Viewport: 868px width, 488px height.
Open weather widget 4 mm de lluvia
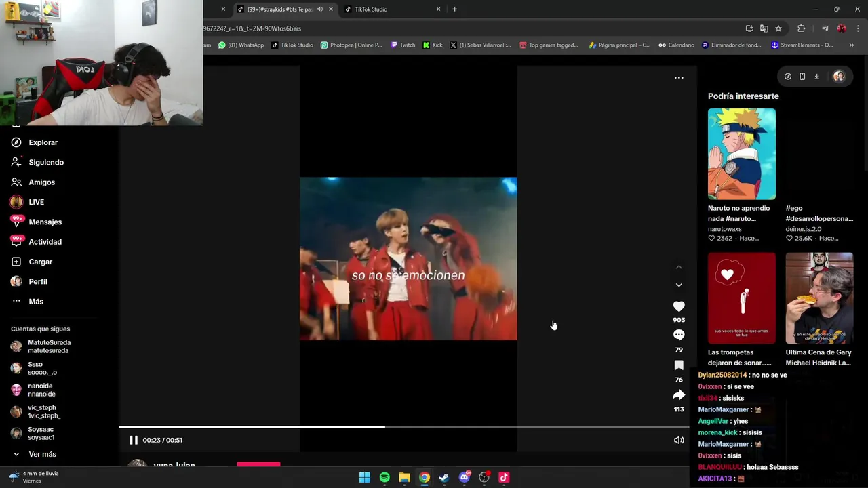pos(34,477)
